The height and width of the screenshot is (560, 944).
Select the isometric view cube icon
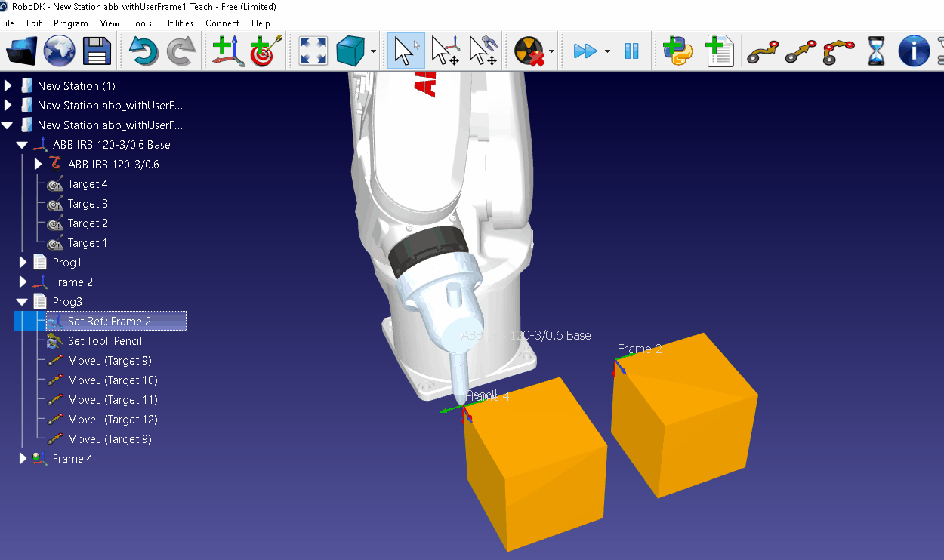click(350, 51)
